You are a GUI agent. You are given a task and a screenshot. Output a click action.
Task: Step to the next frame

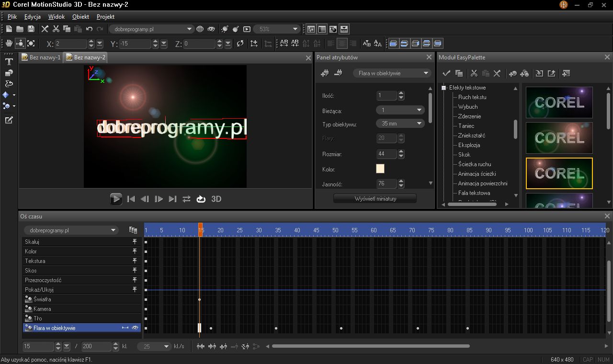(159, 199)
